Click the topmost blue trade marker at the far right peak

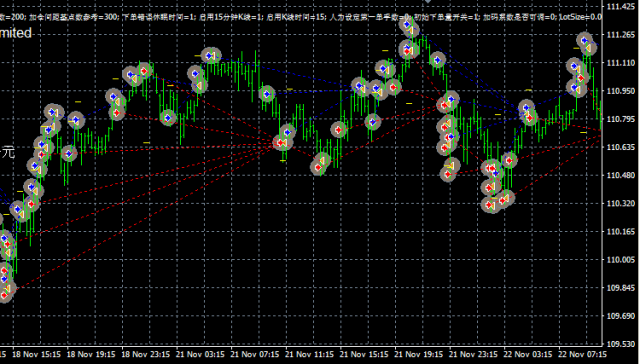(x=584, y=40)
